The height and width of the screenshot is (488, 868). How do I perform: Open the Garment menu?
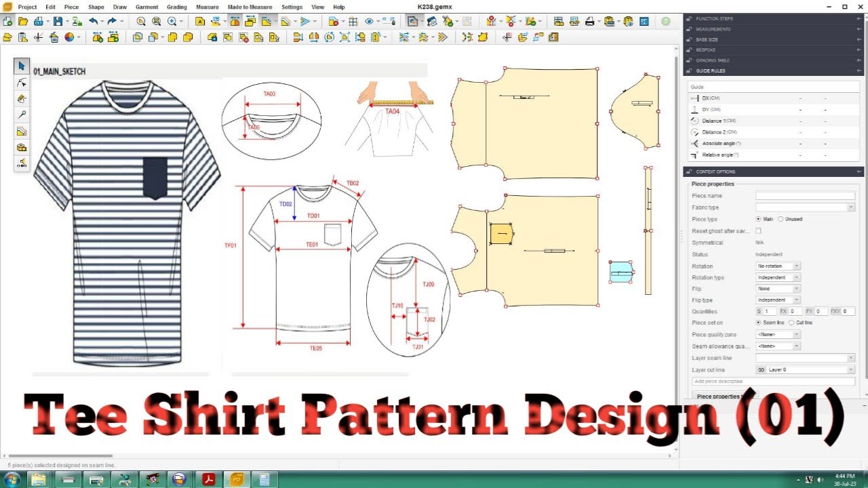[x=146, y=7]
